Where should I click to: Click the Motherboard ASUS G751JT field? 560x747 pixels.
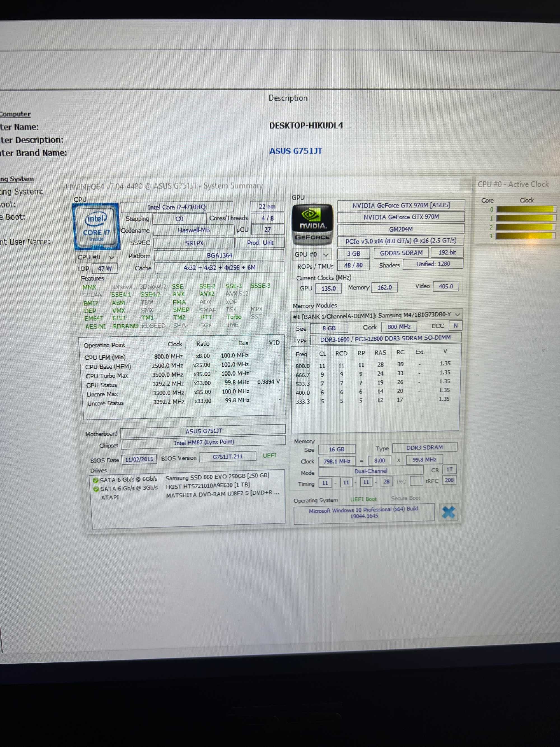pyautogui.click(x=203, y=431)
